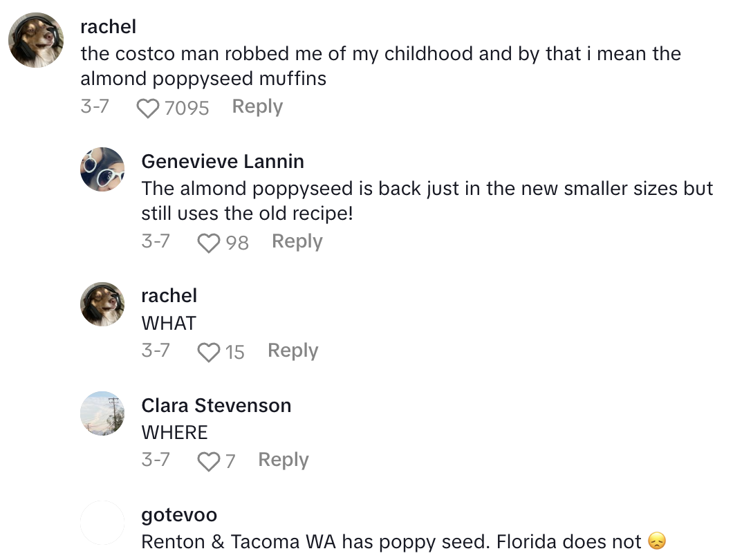This screenshot has width=733, height=560.
Task: Open rachel's dog profile picture on top comment
Action: pos(36,39)
